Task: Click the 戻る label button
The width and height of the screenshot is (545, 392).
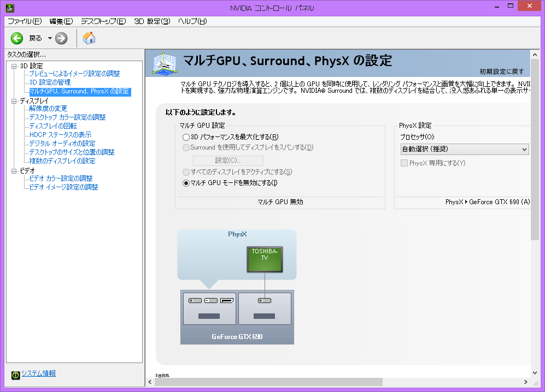Action: coord(36,38)
